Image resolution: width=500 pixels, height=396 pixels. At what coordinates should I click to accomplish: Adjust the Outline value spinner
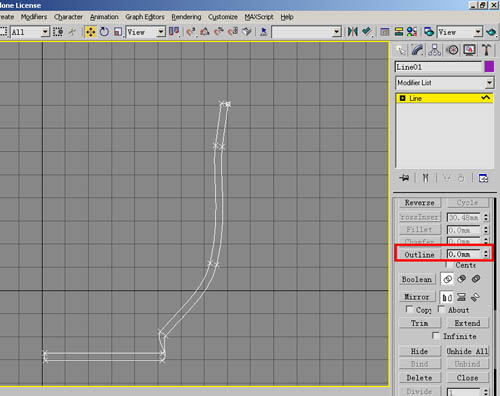[x=486, y=254]
